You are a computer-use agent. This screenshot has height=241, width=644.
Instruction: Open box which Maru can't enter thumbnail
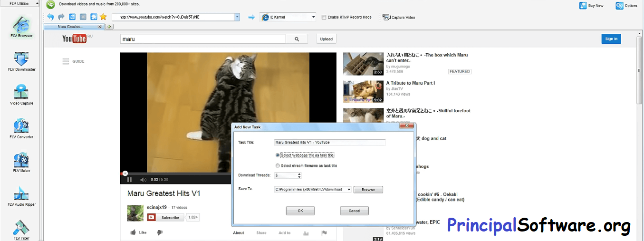(363, 64)
